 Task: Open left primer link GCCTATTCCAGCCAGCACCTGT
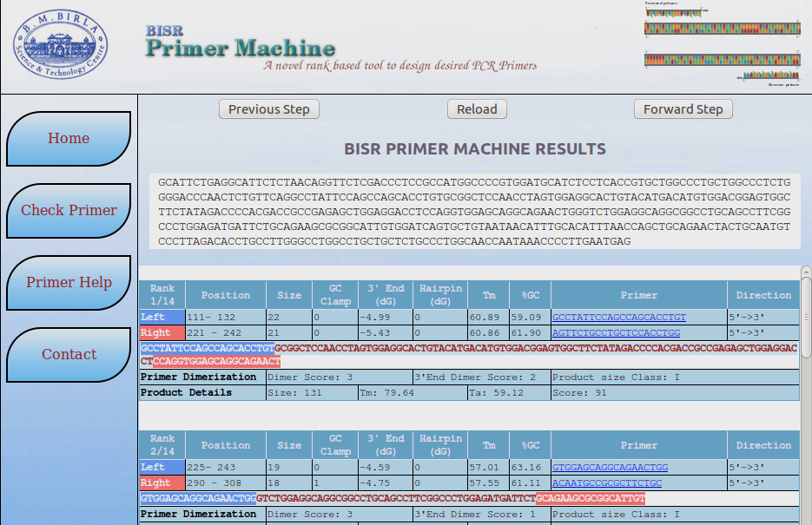(x=619, y=317)
